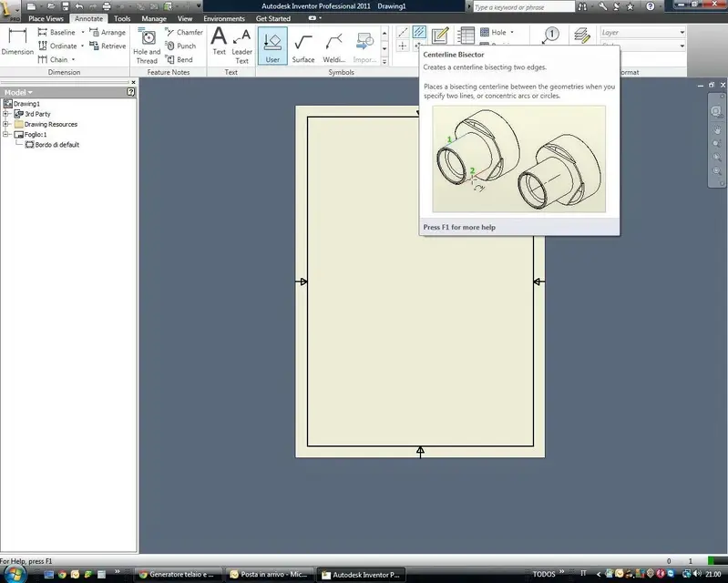728x583 pixels.
Task: Select the Chain dimension tool
Action: click(53, 59)
